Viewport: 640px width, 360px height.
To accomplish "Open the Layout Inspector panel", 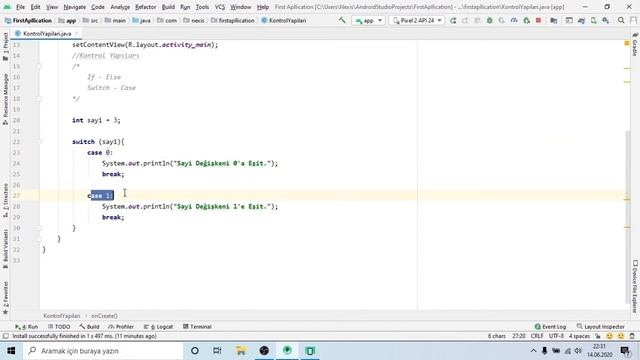I will point(600,327).
